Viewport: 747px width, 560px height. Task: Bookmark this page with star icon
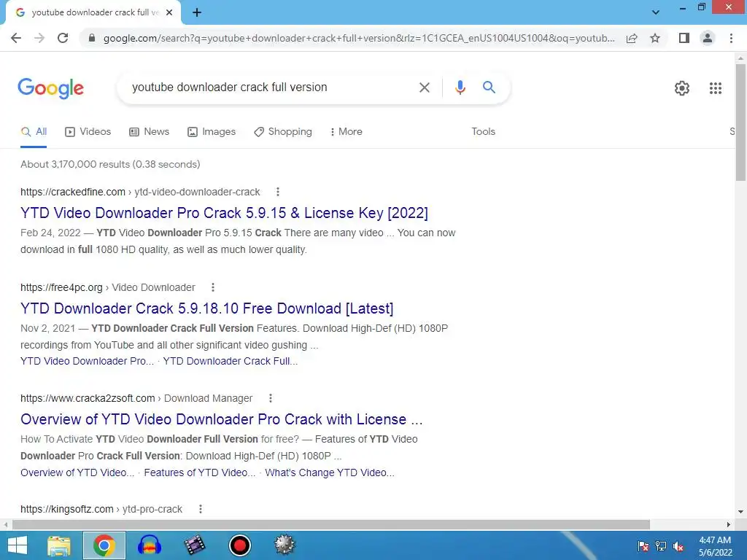655,38
